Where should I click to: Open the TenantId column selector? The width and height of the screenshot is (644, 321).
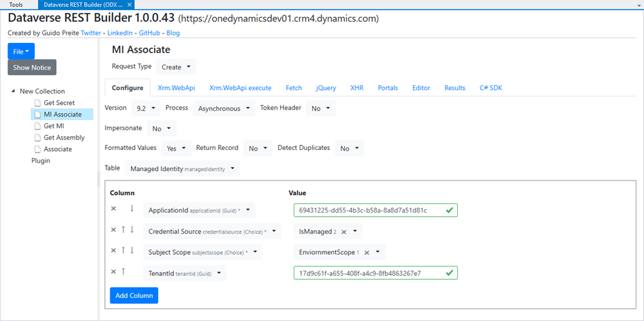tap(185, 273)
